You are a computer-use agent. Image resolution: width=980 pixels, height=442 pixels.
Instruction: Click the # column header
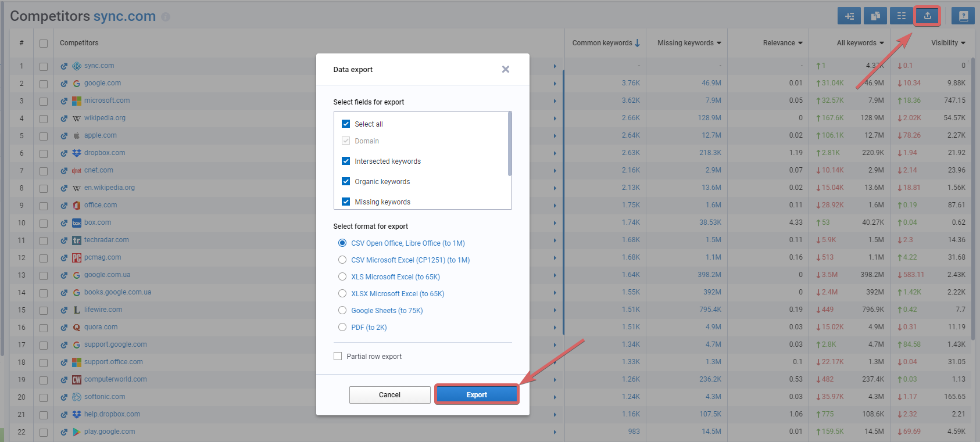coord(22,43)
